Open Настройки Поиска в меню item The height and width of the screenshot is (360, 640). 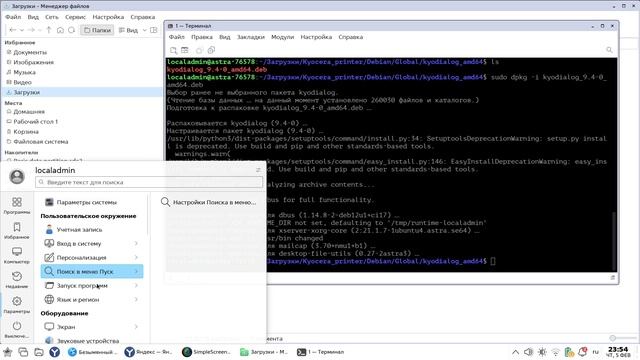pos(209,202)
